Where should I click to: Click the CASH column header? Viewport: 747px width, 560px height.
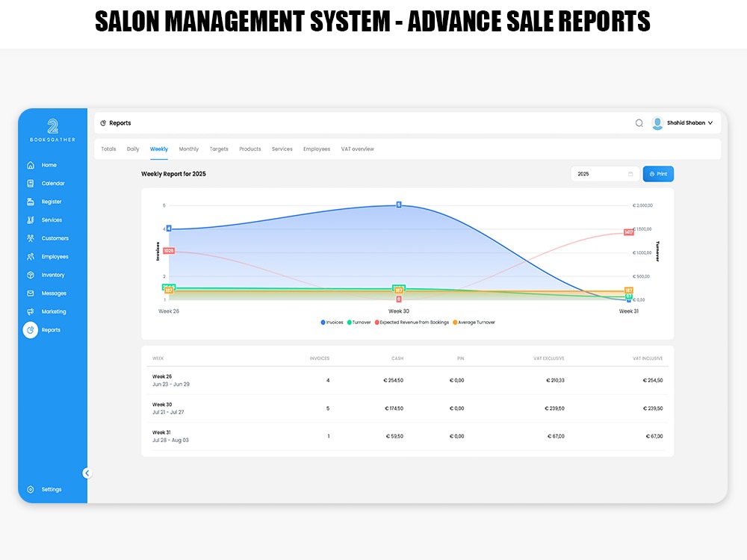point(397,358)
